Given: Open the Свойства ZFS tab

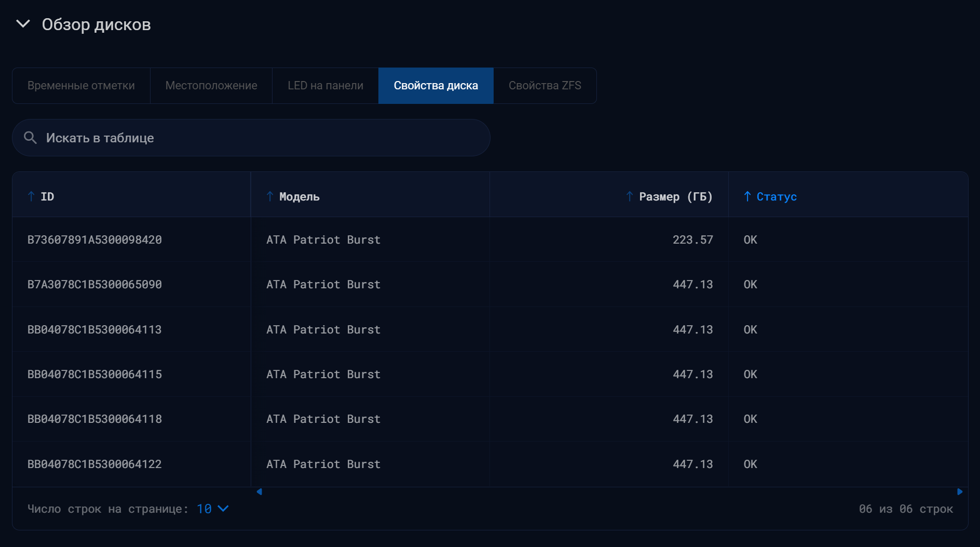Looking at the screenshot, I should pyautogui.click(x=545, y=86).
